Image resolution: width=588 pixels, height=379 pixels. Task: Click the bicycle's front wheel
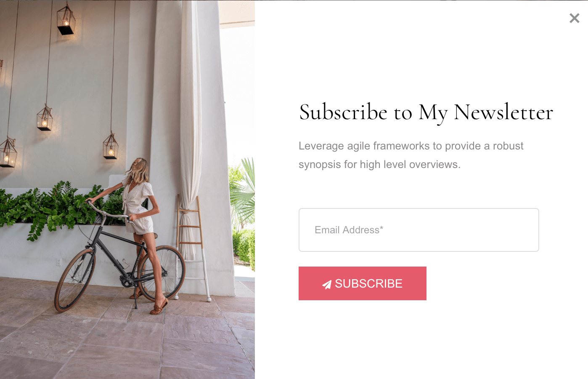click(75, 280)
